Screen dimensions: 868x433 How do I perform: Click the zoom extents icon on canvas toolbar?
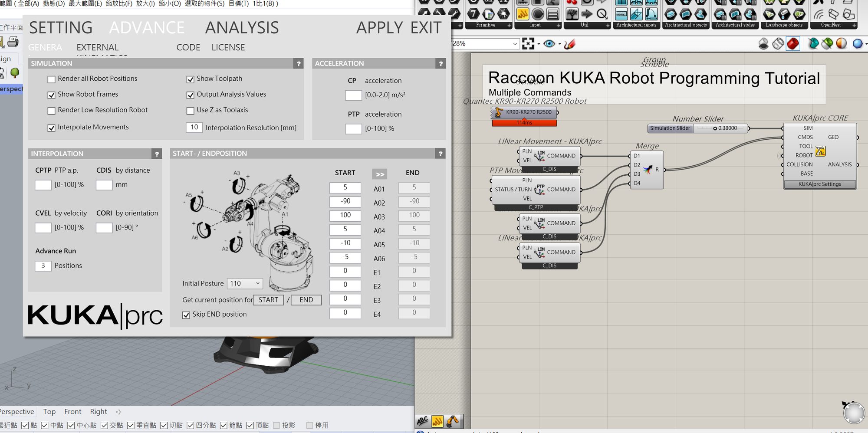528,43
